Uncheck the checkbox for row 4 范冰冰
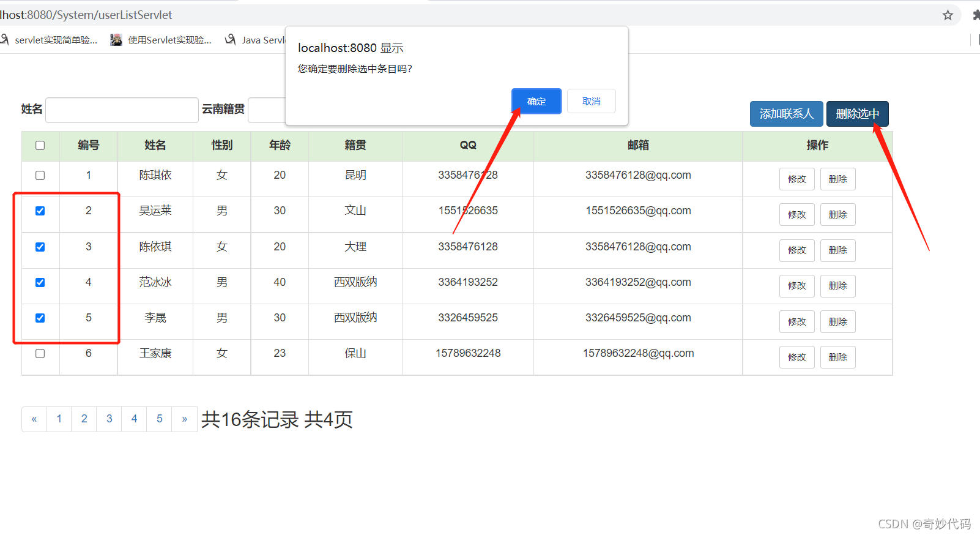 point(40,283)
